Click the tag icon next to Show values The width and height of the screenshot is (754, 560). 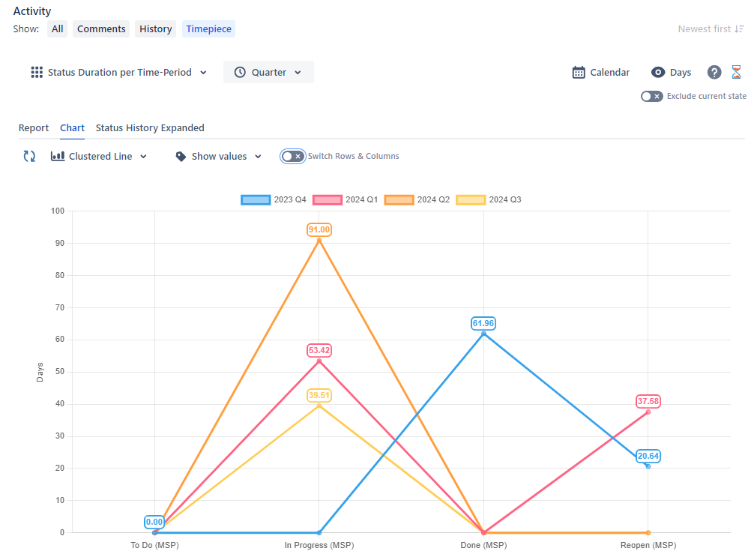[x=181, y=156]
